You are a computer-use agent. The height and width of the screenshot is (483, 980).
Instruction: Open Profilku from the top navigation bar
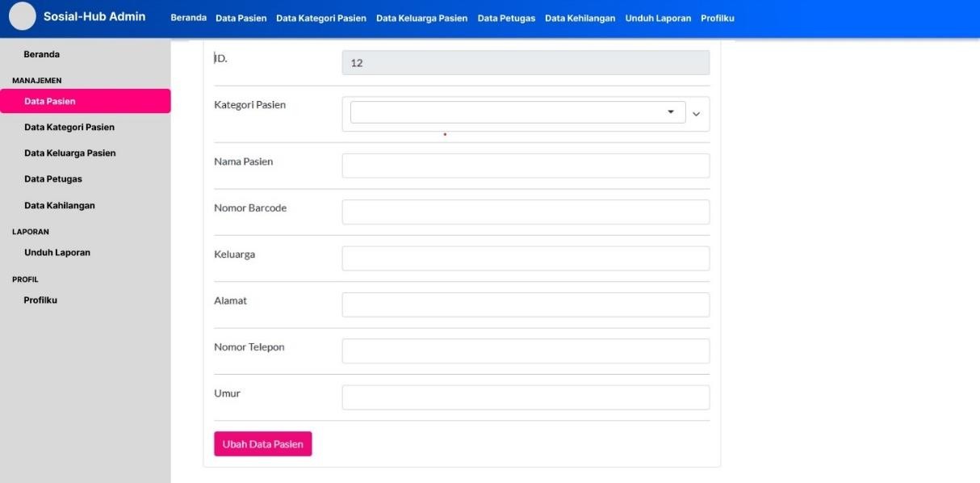pyautogui.click(x=717, y=19)
